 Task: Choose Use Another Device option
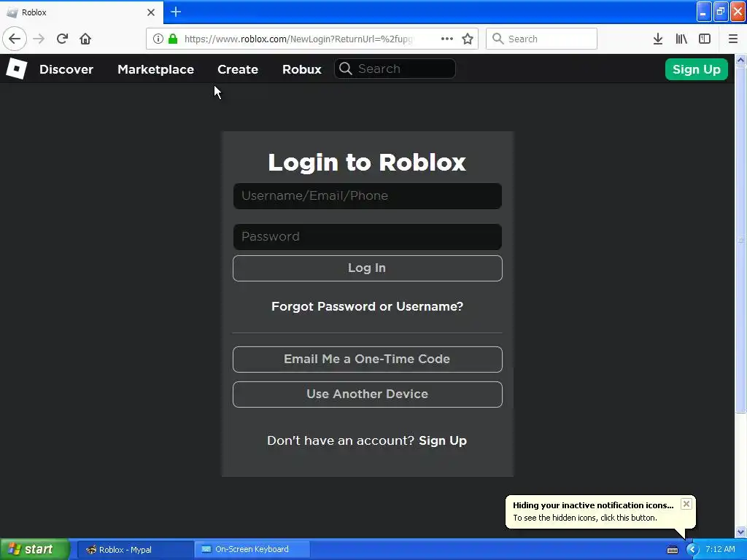click(x=368, y=394)
